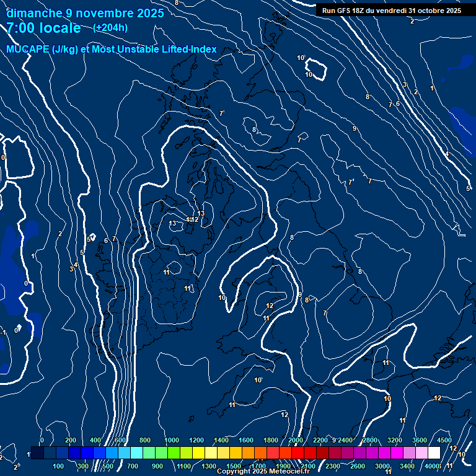Click the '2600' legend scale label
Viewport: 476px width, 476px height.
[x=358, y=466]
